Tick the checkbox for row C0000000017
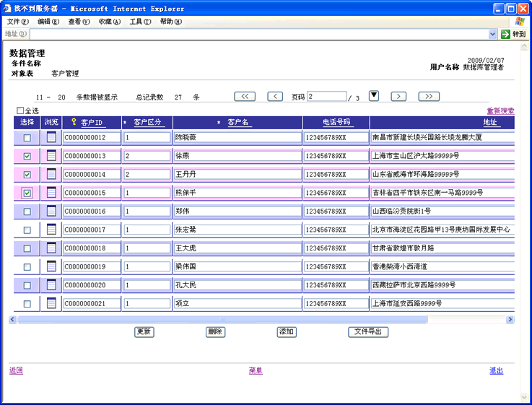Screen dimensions: 532x405 27,230
